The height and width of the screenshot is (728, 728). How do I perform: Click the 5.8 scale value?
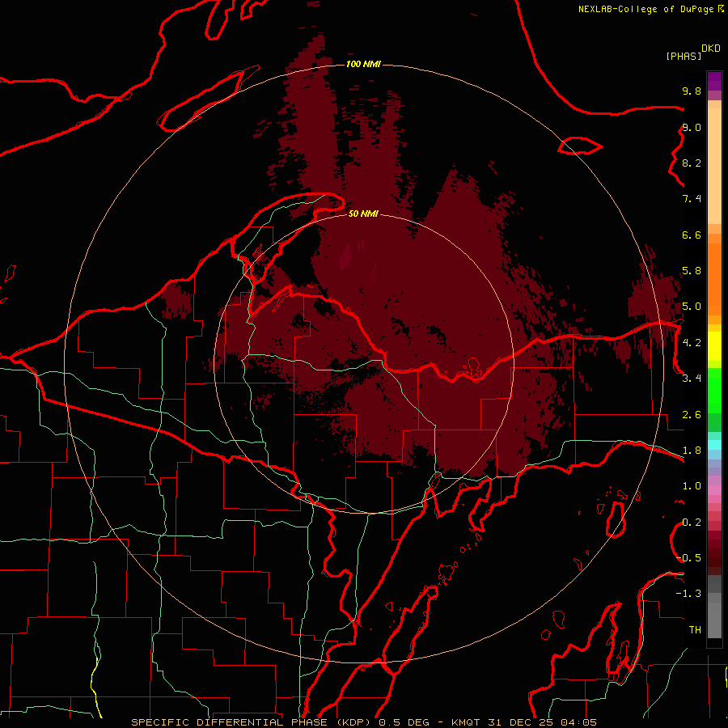(692, 271)
